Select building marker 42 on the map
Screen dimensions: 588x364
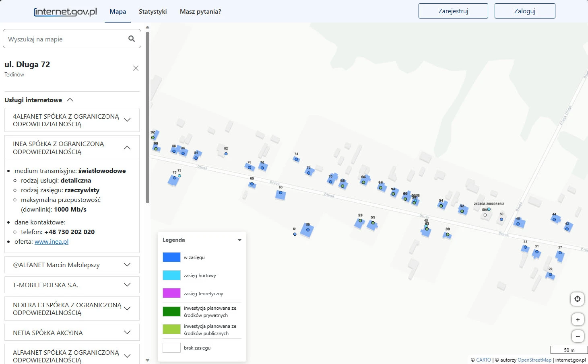[x=567, y=229]
